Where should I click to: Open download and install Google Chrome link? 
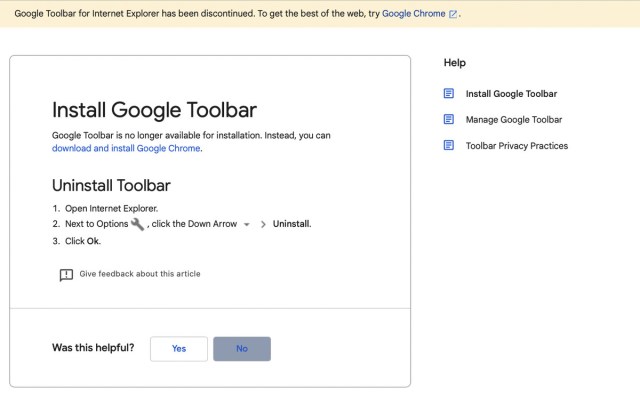(126, 148)
